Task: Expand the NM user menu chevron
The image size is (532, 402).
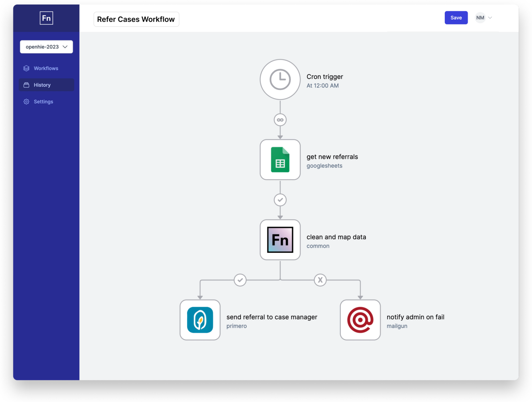Action: pos(490,18)
